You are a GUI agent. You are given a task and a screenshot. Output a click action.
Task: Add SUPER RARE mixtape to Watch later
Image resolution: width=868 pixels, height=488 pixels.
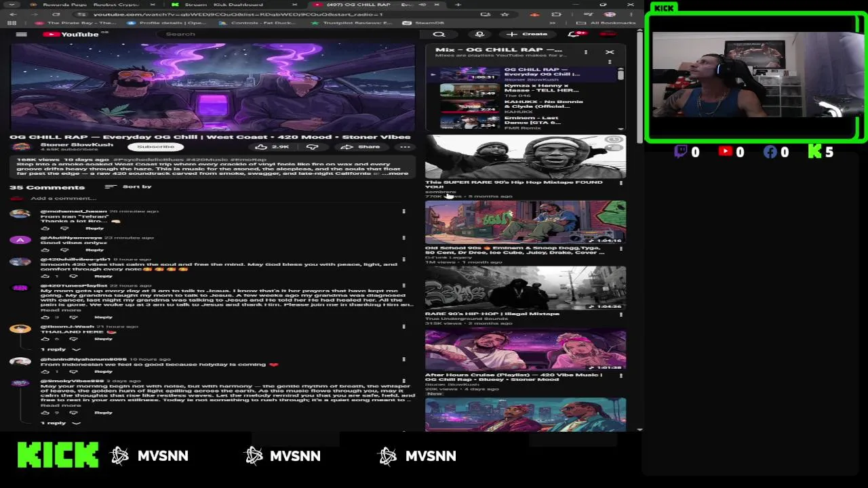tap(614, 140)
